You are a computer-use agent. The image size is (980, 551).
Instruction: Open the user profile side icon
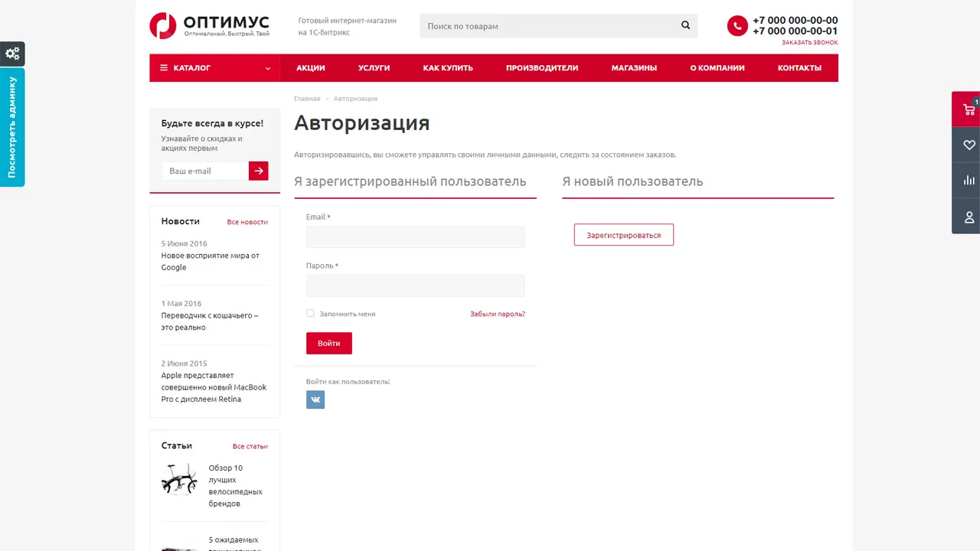(x=969, y=217)
